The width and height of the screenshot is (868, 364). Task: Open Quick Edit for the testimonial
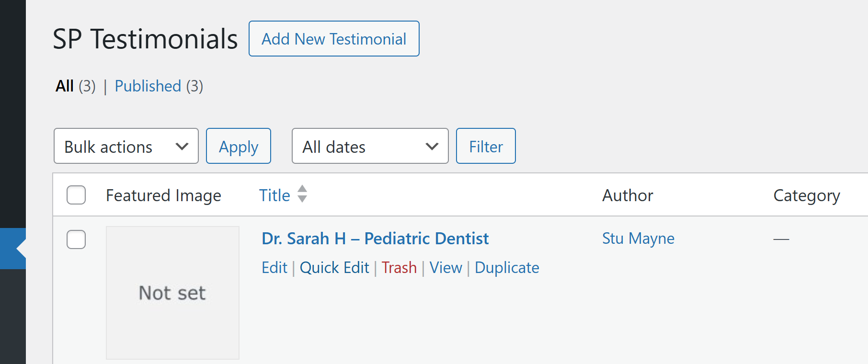(x=334, y=268)
